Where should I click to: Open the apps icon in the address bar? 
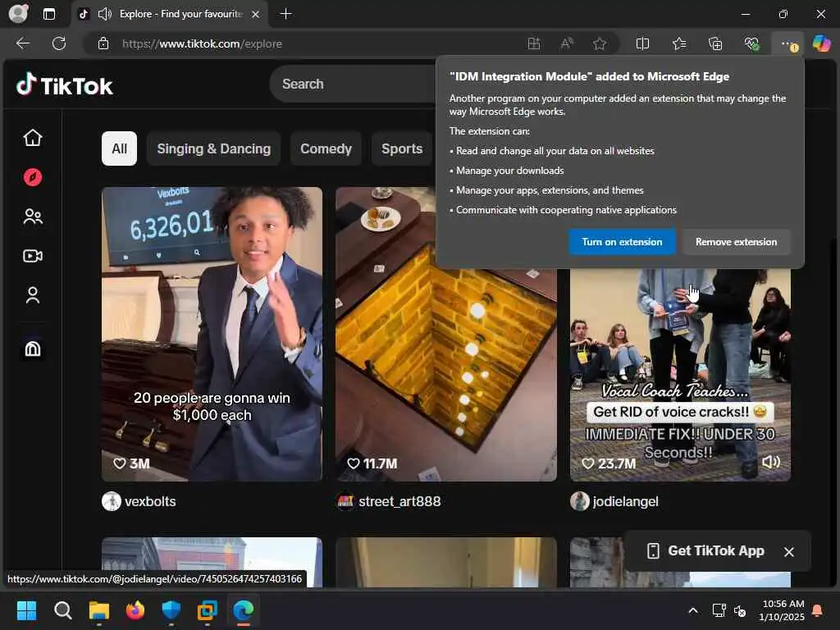[x=533, y=43]
